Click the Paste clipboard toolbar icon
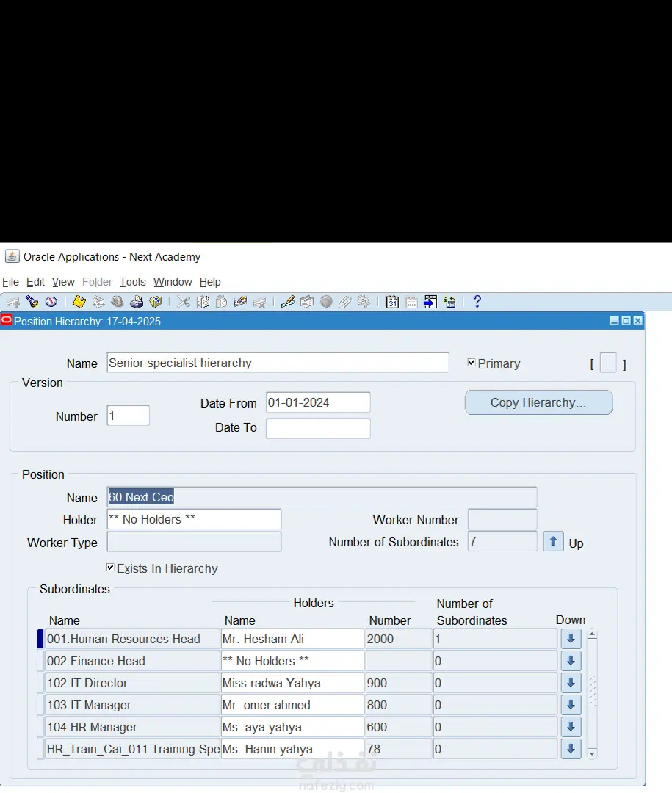 point(222,303)
